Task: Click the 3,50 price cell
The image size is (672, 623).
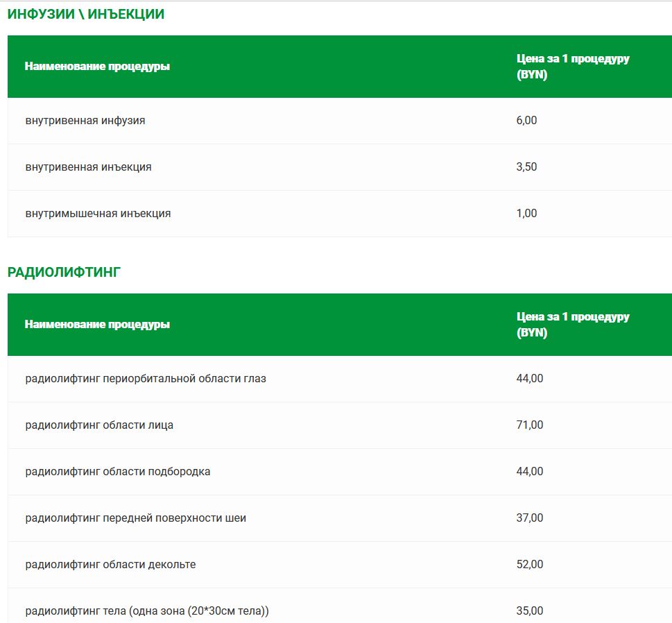Action: 526,167
